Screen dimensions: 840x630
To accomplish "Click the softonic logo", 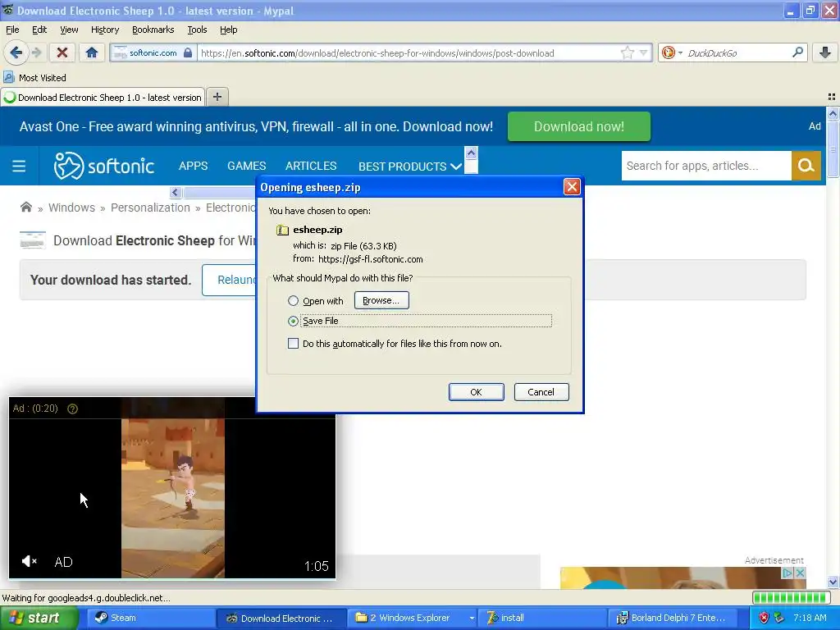I will point(104,166).
